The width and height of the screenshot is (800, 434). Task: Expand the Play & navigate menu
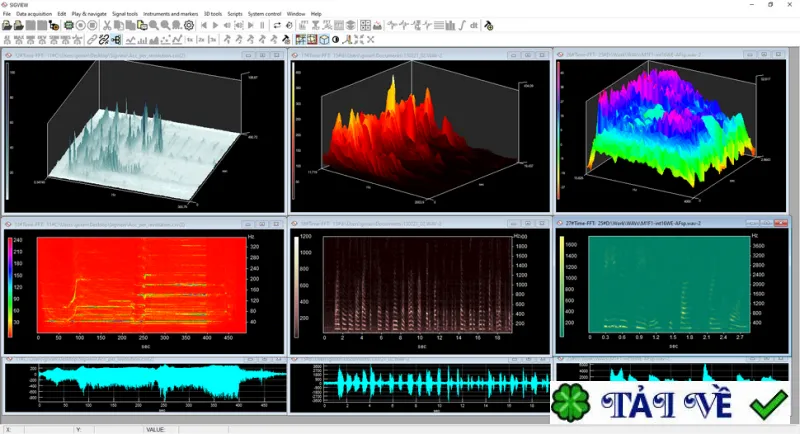(x=89, y=14)
